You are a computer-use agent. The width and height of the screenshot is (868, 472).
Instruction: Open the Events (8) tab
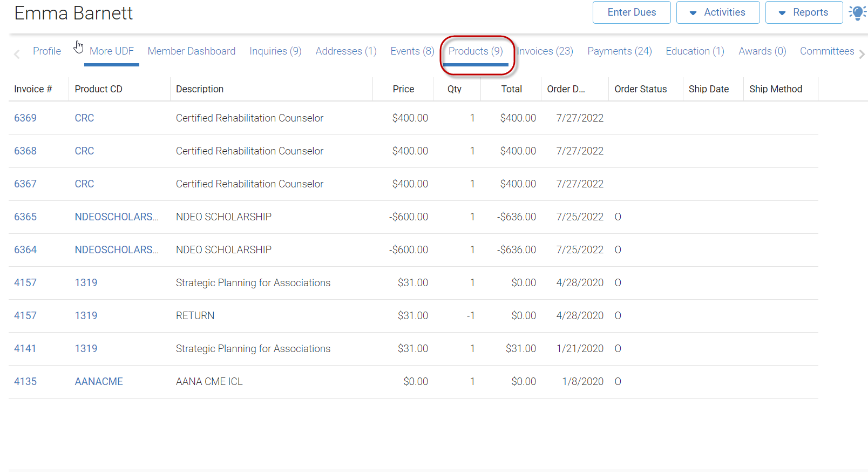[412, 51]
